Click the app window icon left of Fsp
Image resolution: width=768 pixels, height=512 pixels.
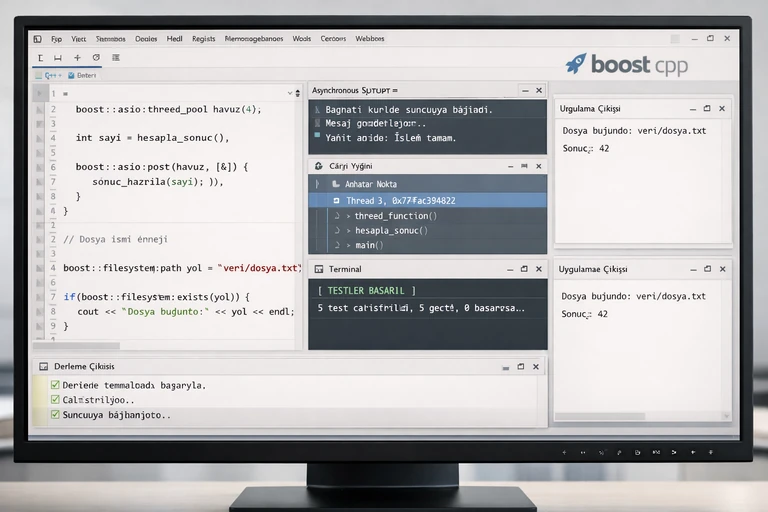point(38,39)
